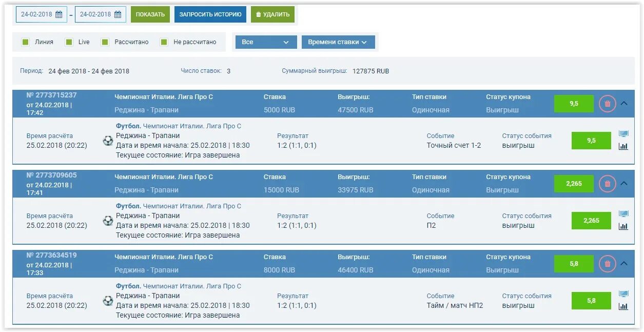Open the Времени ставки sort dropdown
Viewport: 644px width, 332px height.
[338, 42]
